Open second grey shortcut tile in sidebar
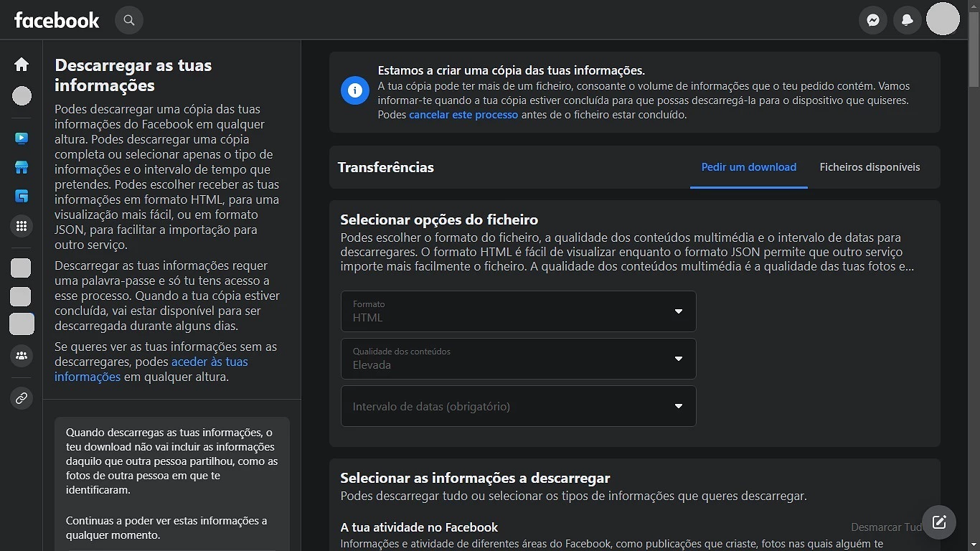 pos(21,296)
